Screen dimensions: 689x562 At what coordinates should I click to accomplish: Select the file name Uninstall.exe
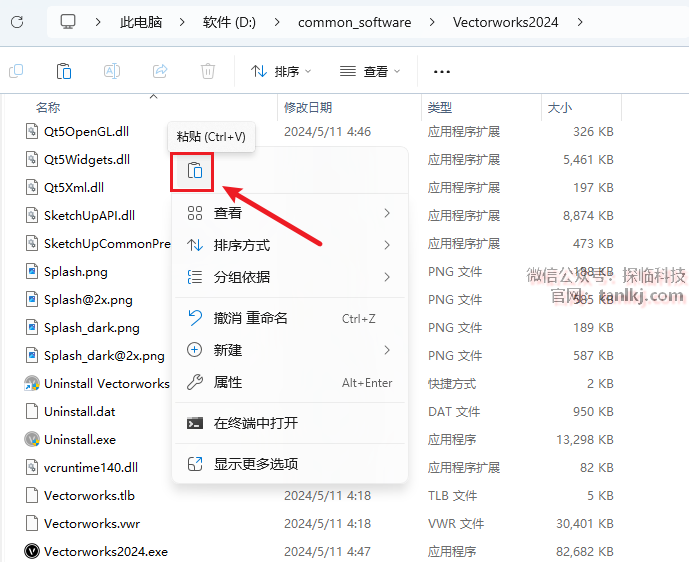(80, 439)
